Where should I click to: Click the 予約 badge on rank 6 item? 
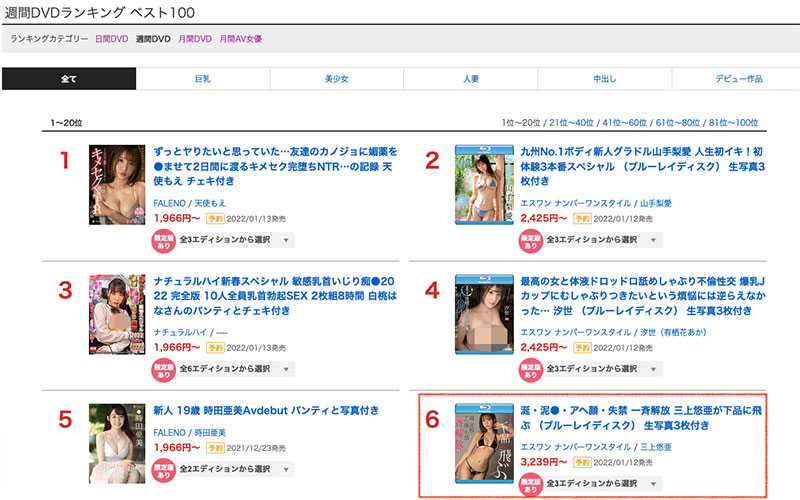coord(583,462)
